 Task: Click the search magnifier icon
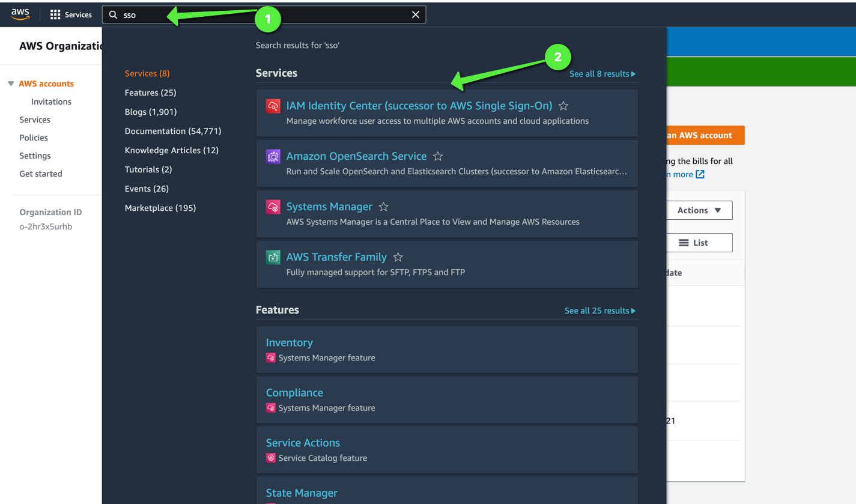(x=113, y=15)
